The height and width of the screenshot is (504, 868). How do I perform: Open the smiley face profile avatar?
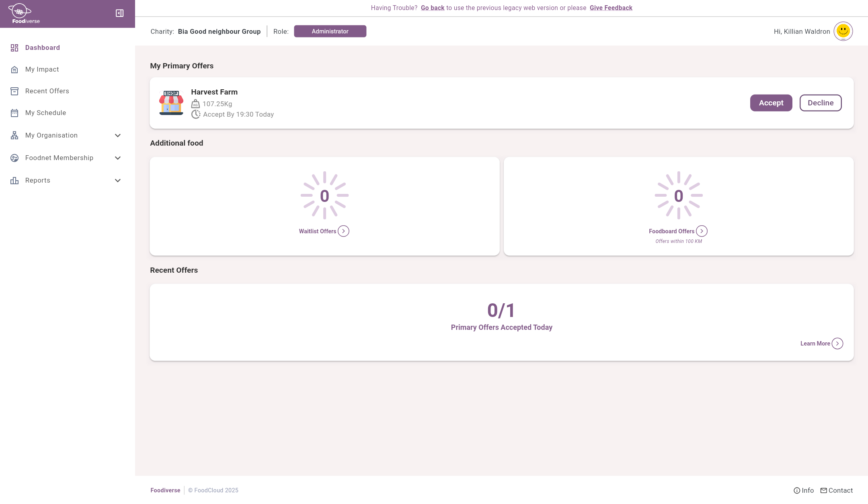[843, 31]
